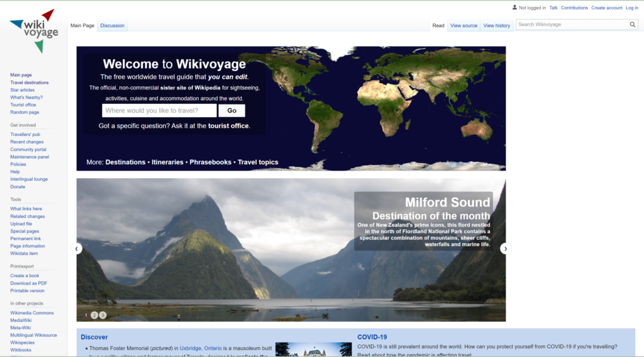Open sister site of Wikipedia link

(x=190, y=88)
